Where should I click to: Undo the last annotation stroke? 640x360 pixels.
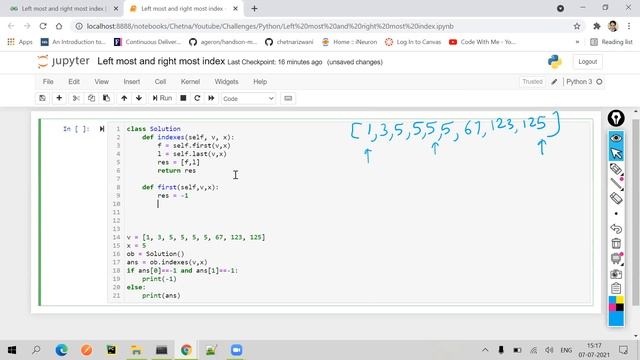point(616,229)
